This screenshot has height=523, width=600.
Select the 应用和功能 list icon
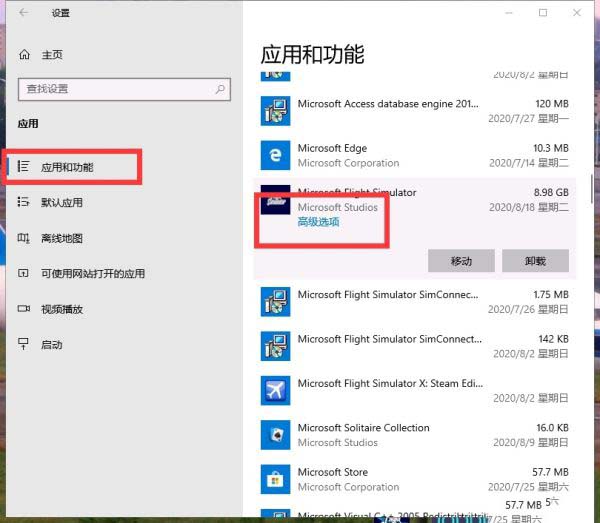point(23,166)
